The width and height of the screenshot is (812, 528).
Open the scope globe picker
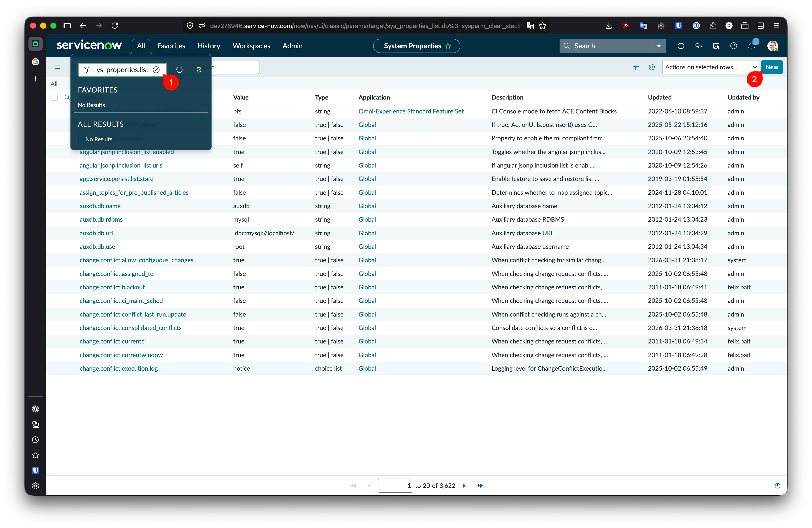(681, 46)
